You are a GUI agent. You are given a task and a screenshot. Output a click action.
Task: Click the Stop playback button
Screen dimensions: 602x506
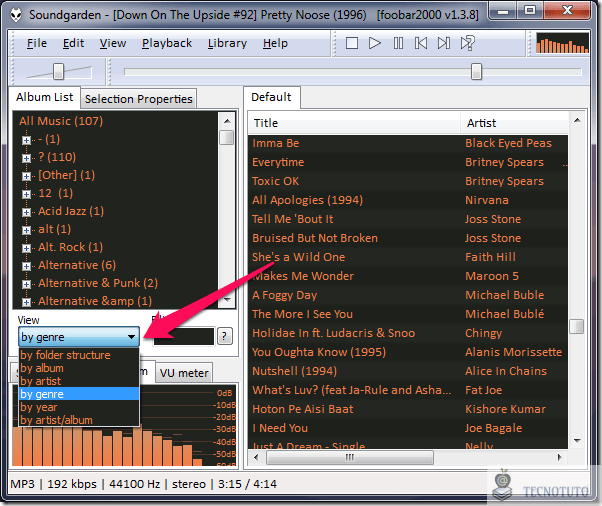pyautogui.click(x=352, y=43)
